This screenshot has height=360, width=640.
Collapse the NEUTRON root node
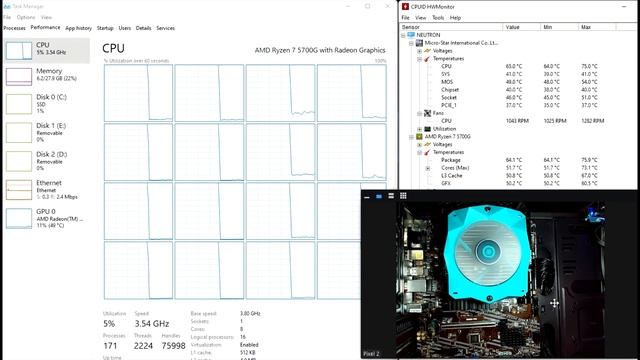(x=403, y=36)
